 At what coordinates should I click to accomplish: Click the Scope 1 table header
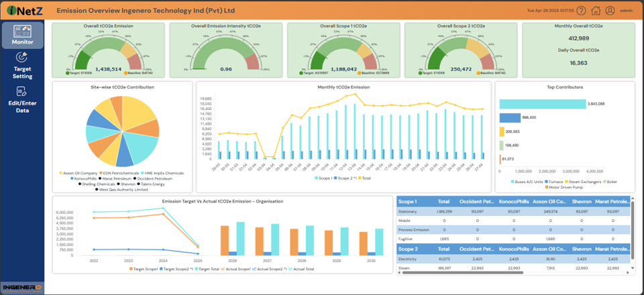[x=408, y=201]
